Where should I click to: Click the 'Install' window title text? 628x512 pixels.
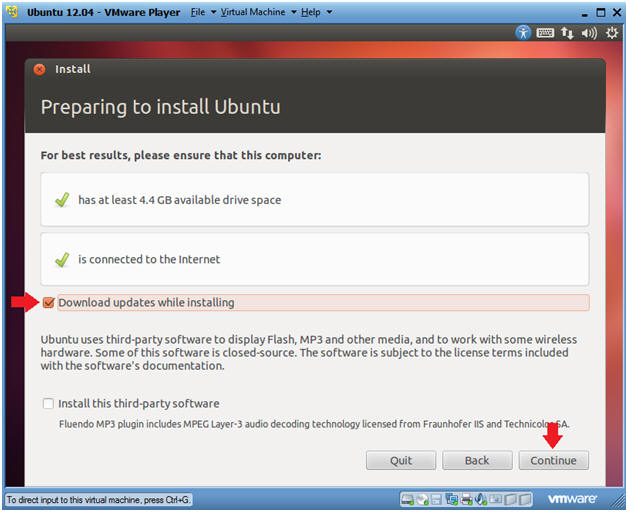[x=73, y=69]
